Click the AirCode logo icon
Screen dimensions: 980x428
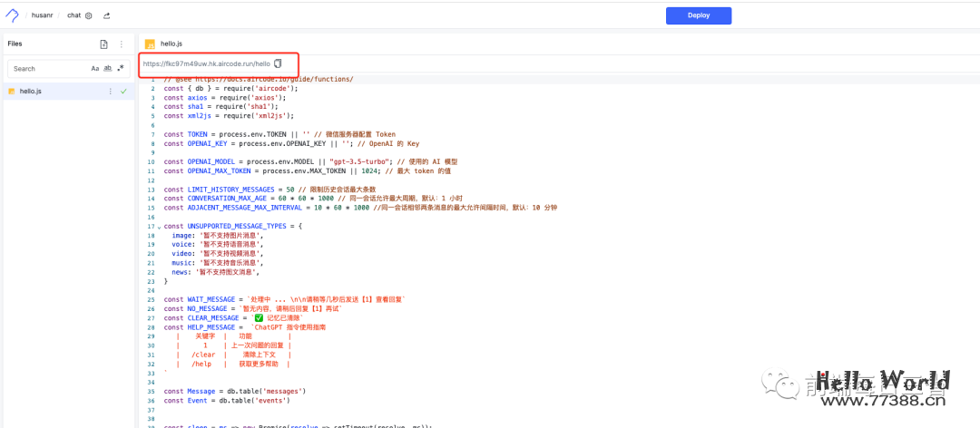(x=12, y=15)
